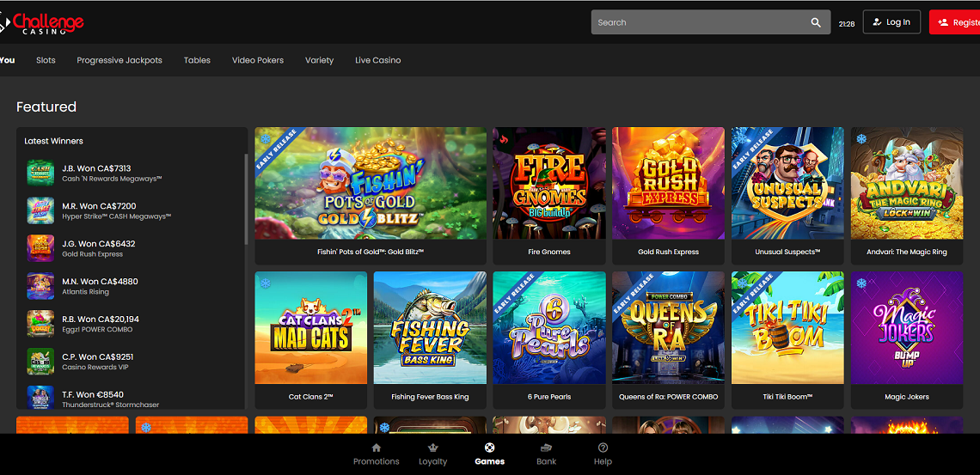The width and height of the screenshot is (980, 475).
Task: Click the snowflake badge on Andvari tile
Action: pyautogui.click(x=861, y=138)
